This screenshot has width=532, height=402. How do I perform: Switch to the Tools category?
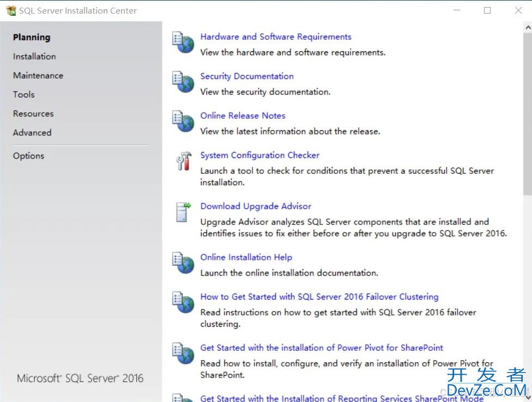point(24,94)
